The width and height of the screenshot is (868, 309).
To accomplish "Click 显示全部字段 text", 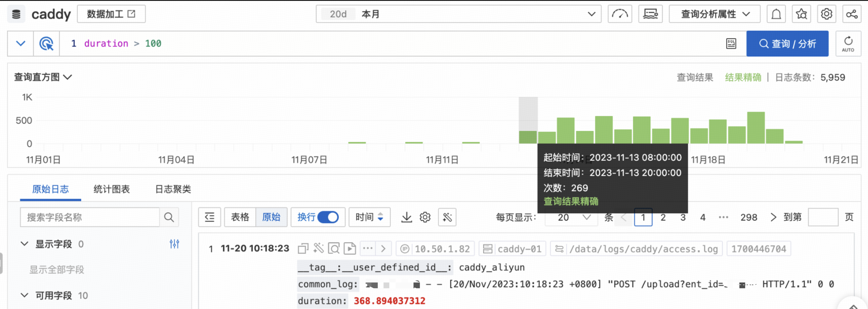I will coord(57,270).
